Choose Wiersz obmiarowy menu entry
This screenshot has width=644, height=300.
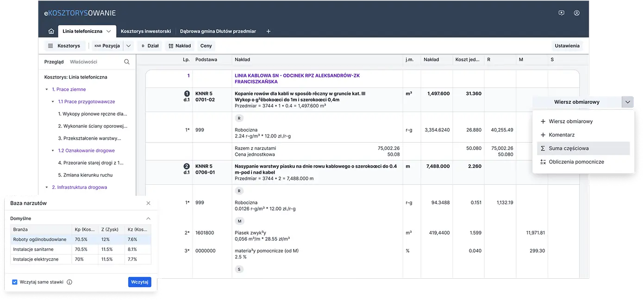[x=583, y=121]
